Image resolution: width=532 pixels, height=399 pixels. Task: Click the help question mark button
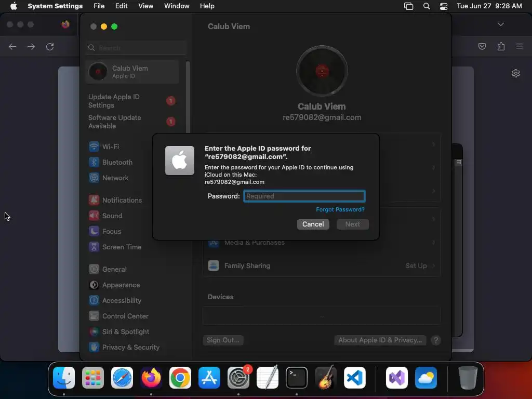436,340
